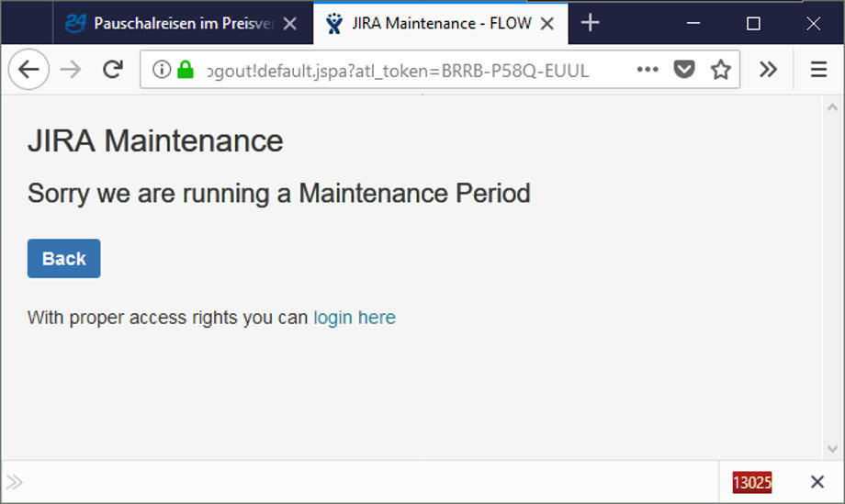The image size is (845, 504).
Task: Minimize the browser window
Action: (693, 23)
